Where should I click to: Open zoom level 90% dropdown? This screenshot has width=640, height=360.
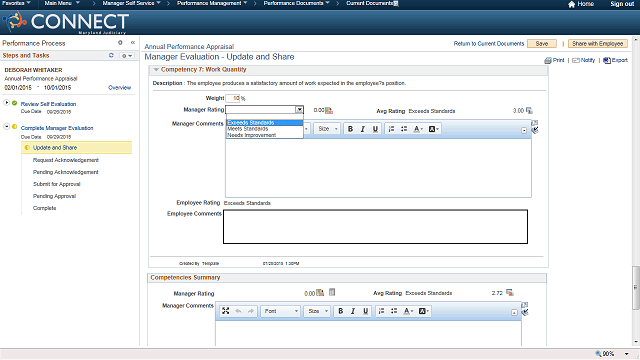[627, 354]
